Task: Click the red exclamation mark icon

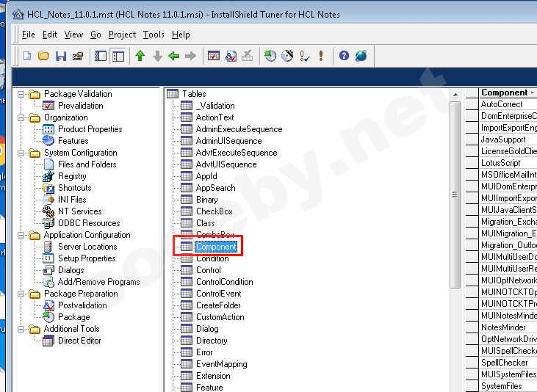Action: click(x=321, y=56)
